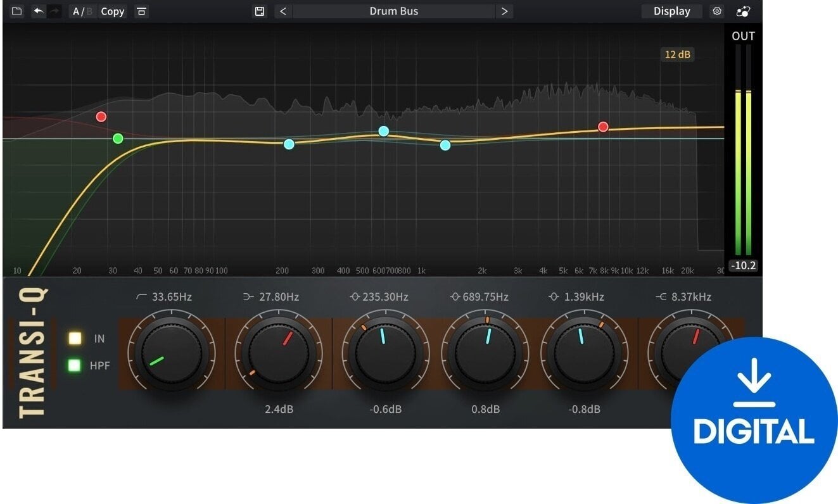The width and height of the screenshot is (838, 504).
Task: Click the -0.8dB gain value
Action: point(585,409)
